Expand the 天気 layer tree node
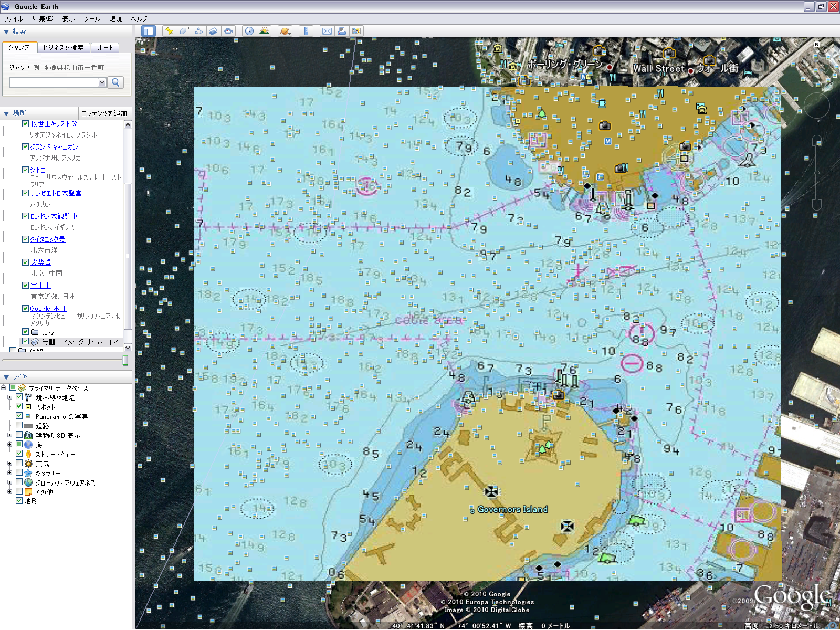 point(9,464)
